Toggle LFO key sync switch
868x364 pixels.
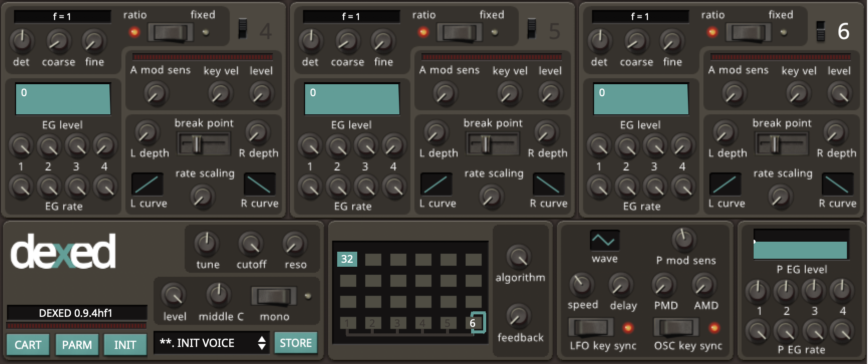tap(591, 327)
